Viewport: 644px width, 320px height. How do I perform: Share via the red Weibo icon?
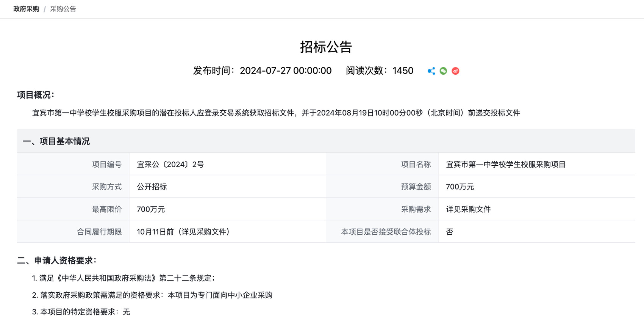pyautogui.click(x=455, y=71)
